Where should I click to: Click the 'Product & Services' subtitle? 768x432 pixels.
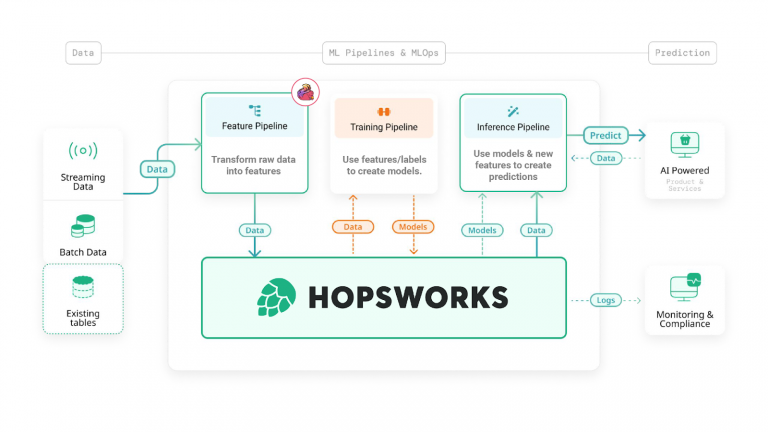pos(685,185)
